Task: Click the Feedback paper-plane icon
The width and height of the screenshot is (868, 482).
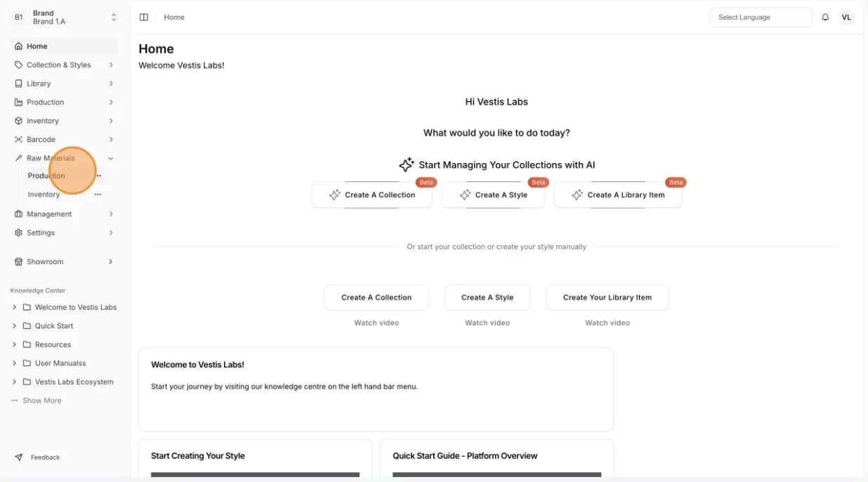Action: coord(19,457)
